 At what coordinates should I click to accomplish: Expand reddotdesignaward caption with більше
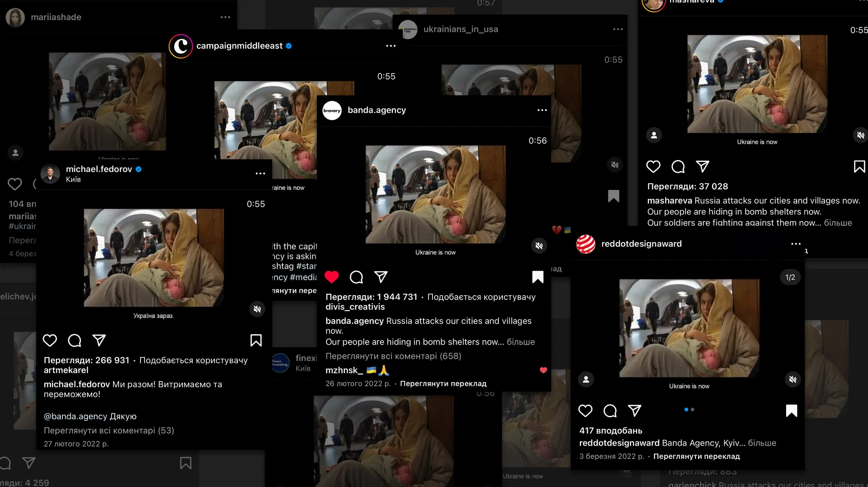pos(762,443)
